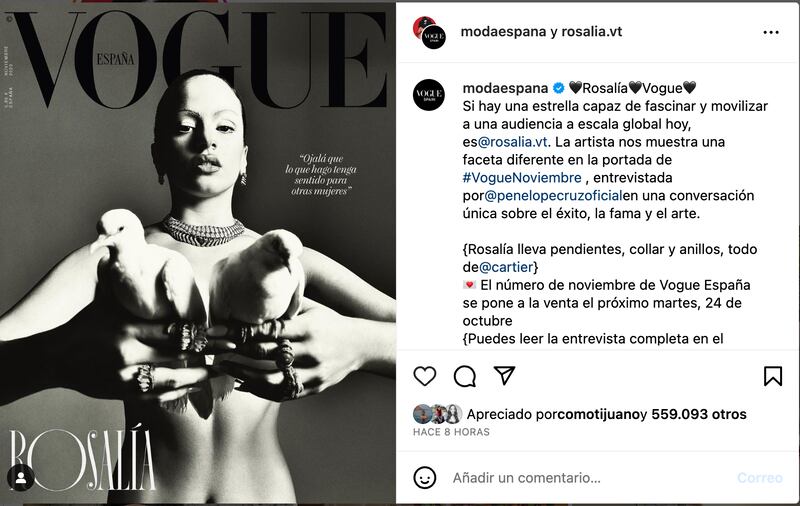Open comments with speech bubble icon

coord(465,376)
